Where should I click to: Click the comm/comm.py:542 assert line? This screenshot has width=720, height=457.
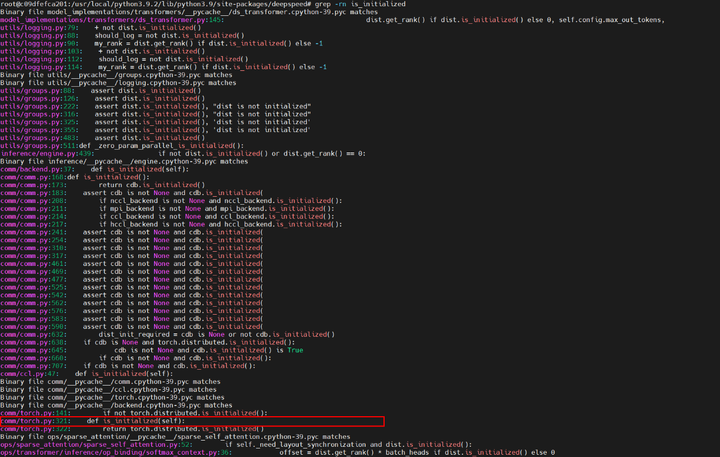(x=132, y=295)
